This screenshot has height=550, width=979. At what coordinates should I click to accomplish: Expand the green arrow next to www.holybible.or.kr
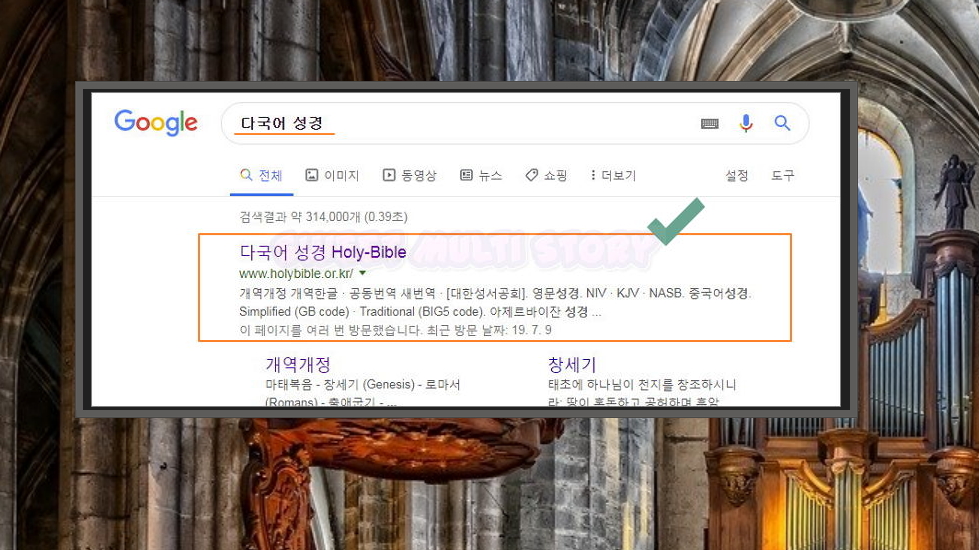[x=363, y=273]
